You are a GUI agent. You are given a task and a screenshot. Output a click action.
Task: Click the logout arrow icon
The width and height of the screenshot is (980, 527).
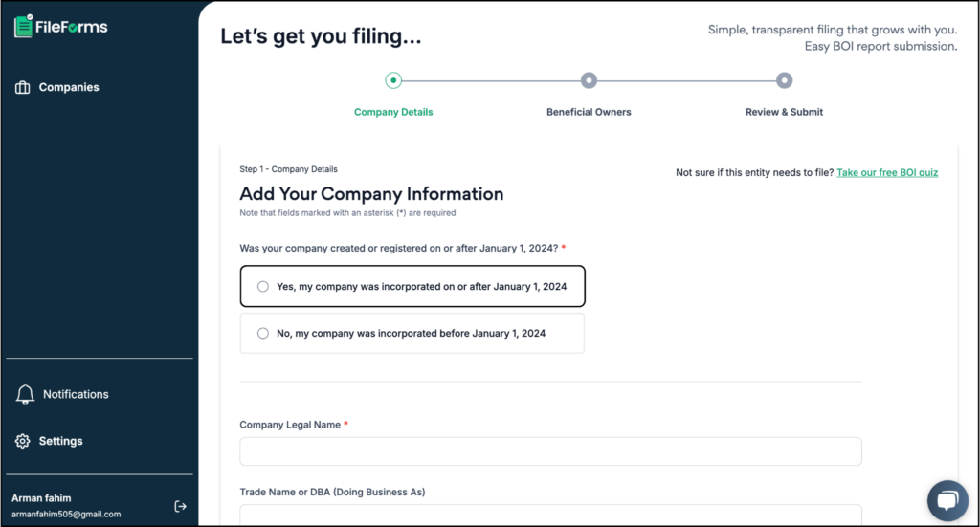click(180, 506)
